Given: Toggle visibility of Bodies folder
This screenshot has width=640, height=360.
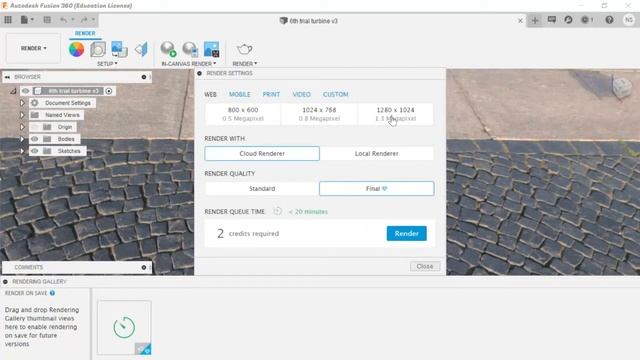Looking at the screenshot, I should [35, 139].
